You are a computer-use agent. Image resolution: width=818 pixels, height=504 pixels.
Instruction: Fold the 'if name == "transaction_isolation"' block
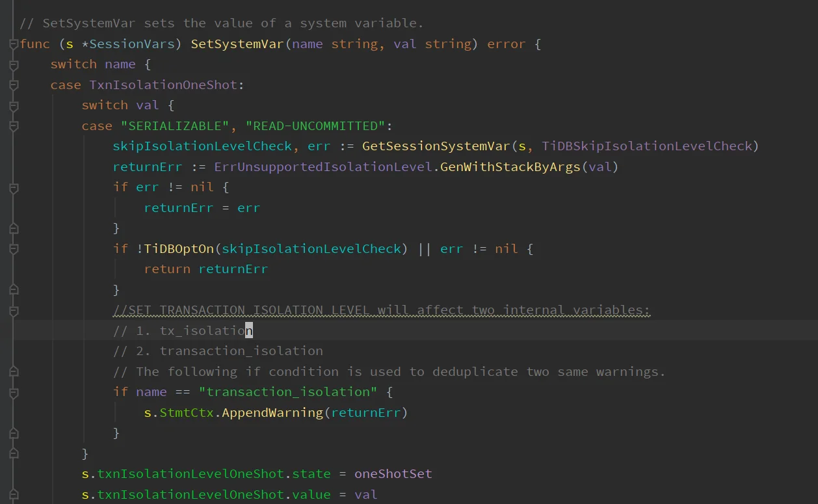(x=14, y=392)
